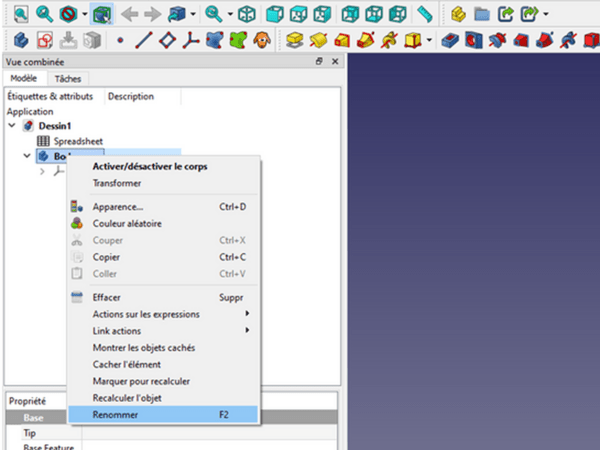
Task: Open Actions sur les expressions submenu
Action: (146, 314)
